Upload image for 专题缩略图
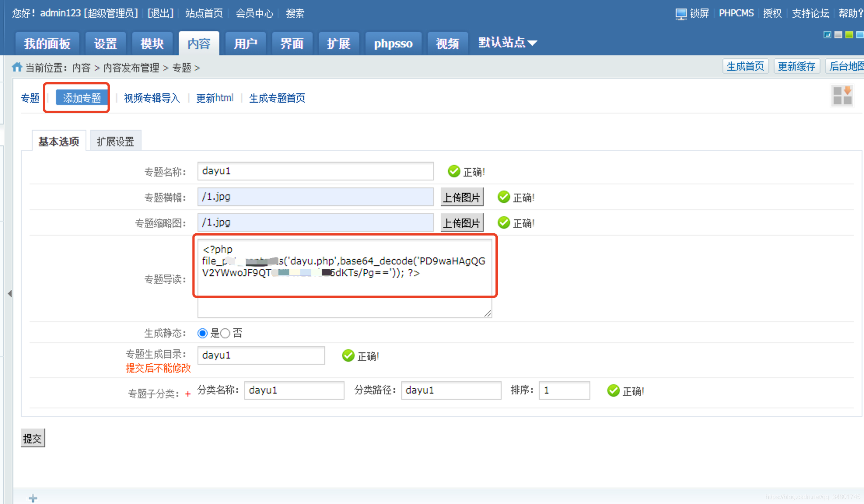The image size is (864, 504). tap(462, 223)
